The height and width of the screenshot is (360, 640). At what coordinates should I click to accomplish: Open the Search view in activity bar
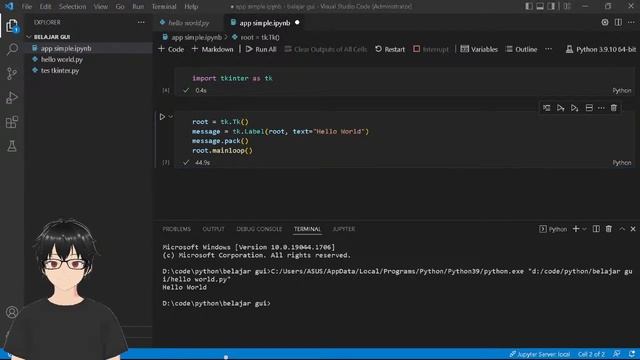[x=12, y=49]
